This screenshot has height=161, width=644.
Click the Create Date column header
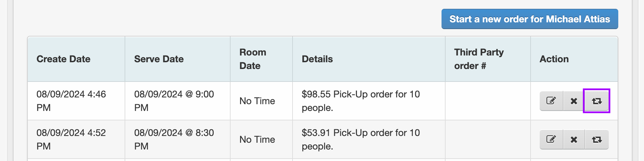[x=63, y=59]
